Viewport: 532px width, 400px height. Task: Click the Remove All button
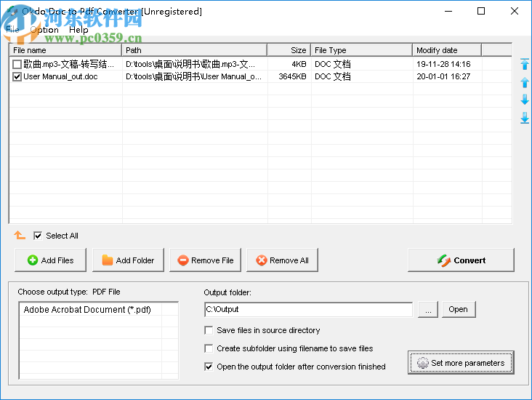(282, 260)
